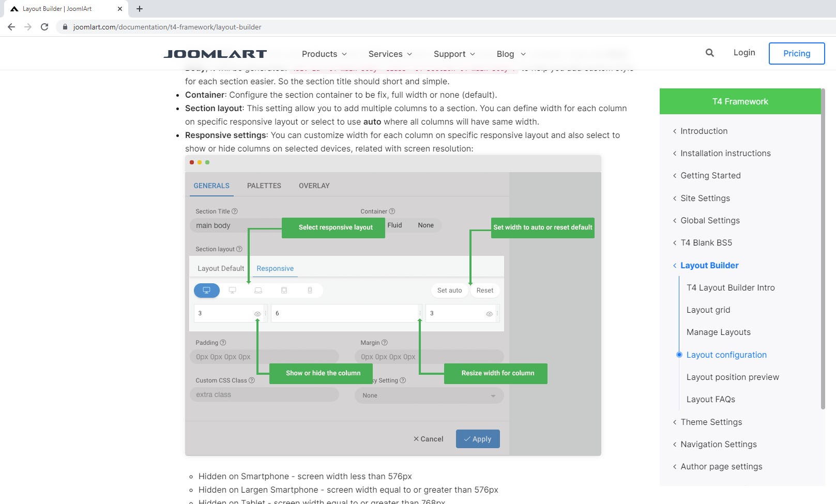Choose the None container option
Image resolution: width=836 pixels, height=504 pixels.
point(426,225)
